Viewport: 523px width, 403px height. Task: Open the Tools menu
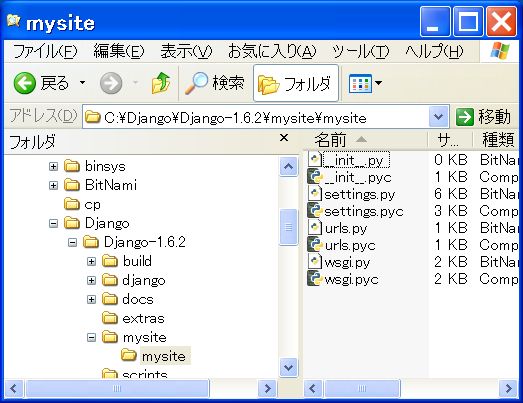(361, 52)
